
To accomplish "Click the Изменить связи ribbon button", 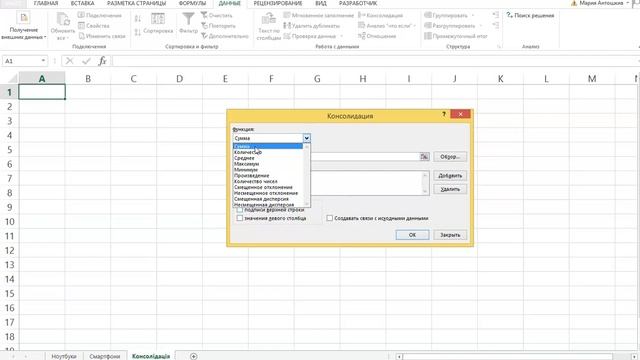I will coord(102,36).
